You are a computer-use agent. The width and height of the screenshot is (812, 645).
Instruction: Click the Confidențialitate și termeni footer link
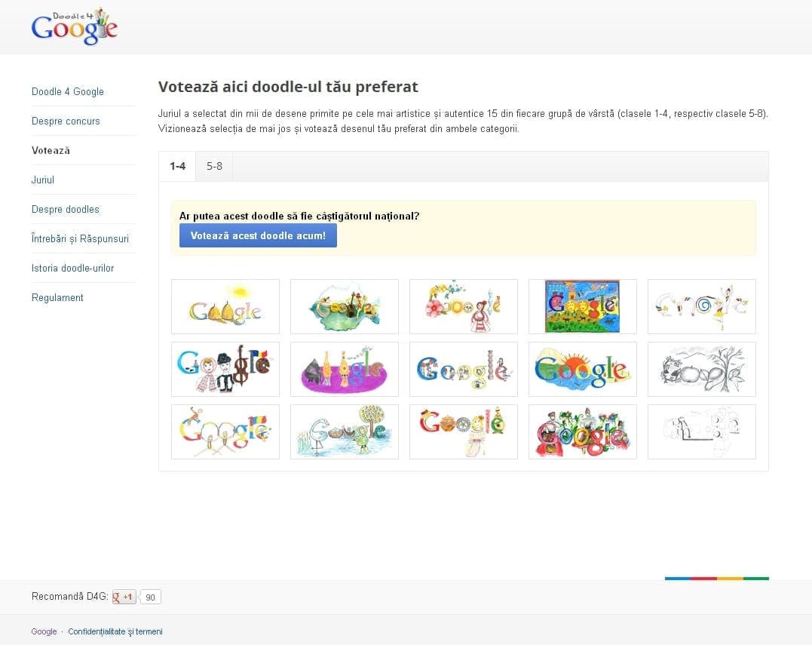pyautogui.click(x=115, y=631)
